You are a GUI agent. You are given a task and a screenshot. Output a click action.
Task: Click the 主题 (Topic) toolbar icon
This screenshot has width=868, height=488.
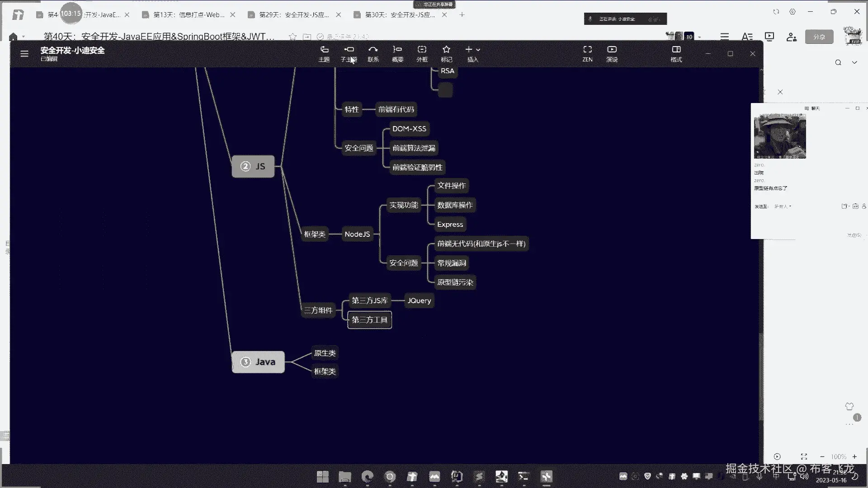(x=324, y=53)
